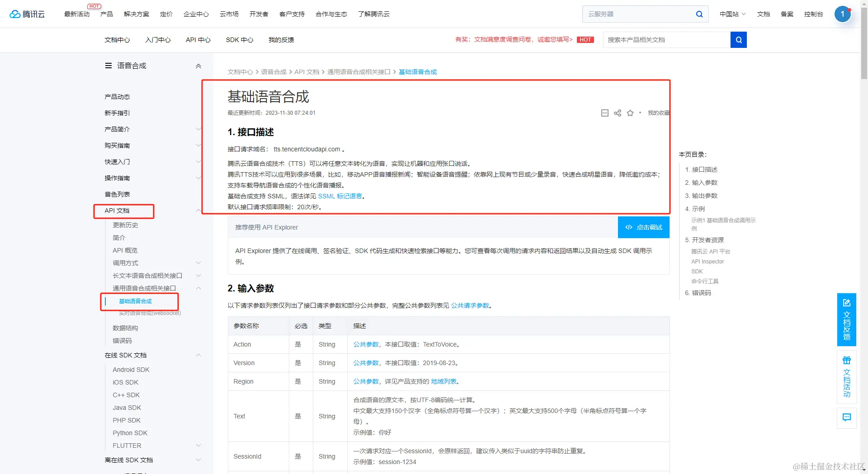The image size is (868, 474).
Task: Expand the 购买指南 section
Action: (x=198, y=145)
